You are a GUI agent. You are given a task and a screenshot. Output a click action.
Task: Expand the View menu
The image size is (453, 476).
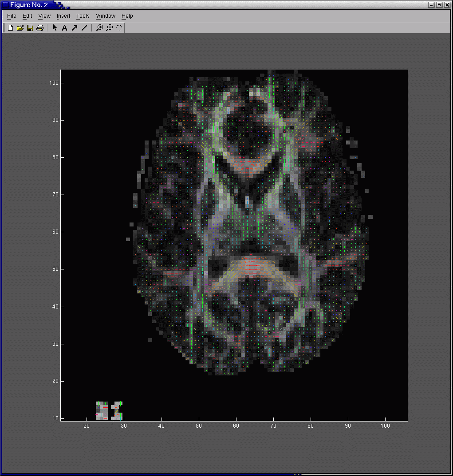tap(44, 16)
